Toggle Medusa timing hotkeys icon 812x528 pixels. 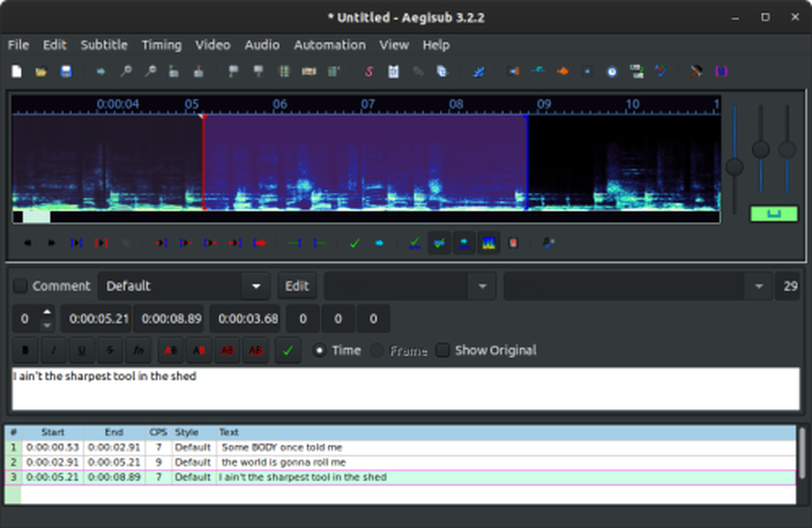(514, 243)
